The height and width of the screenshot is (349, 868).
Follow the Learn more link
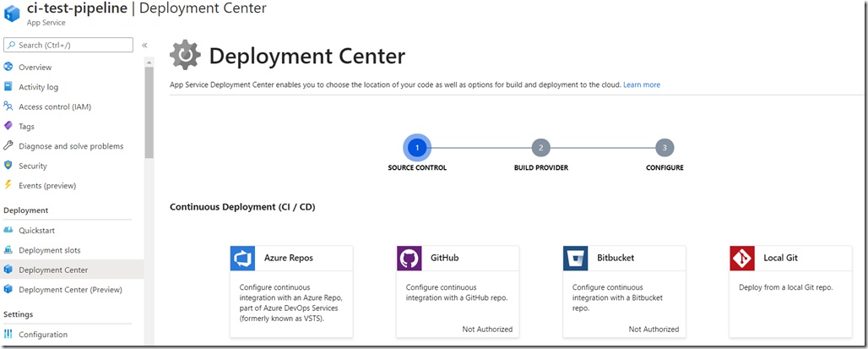coord(642,85)
